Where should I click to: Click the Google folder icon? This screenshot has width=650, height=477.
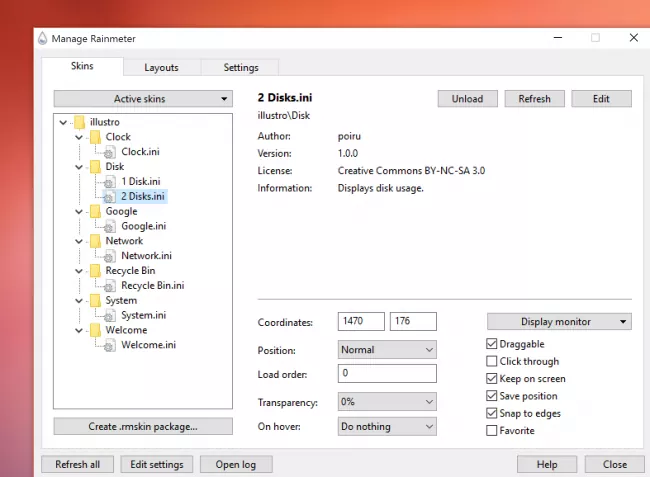click(95, 212)
